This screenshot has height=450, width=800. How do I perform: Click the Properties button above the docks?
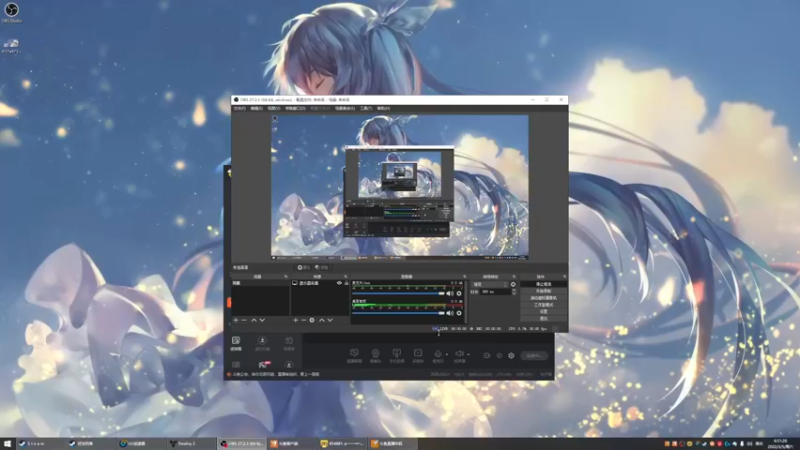[304, 267]
